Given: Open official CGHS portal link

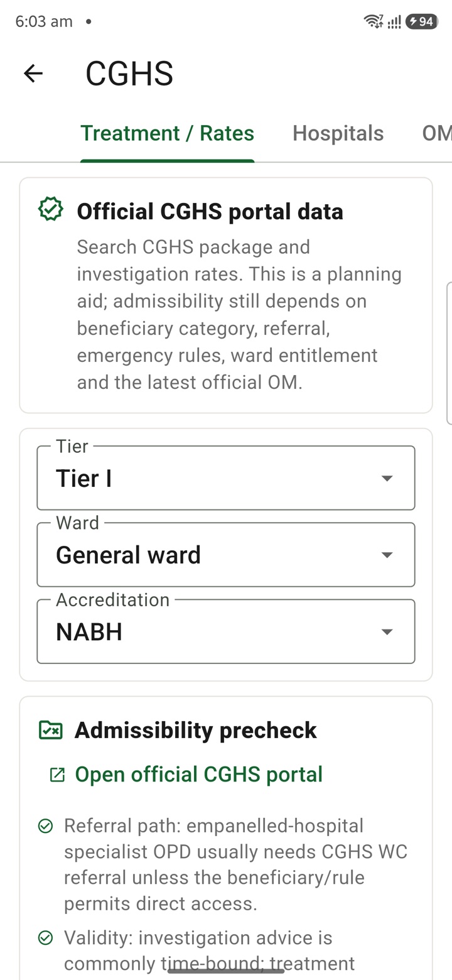Looking at the screenshot, I should [198, 775].
